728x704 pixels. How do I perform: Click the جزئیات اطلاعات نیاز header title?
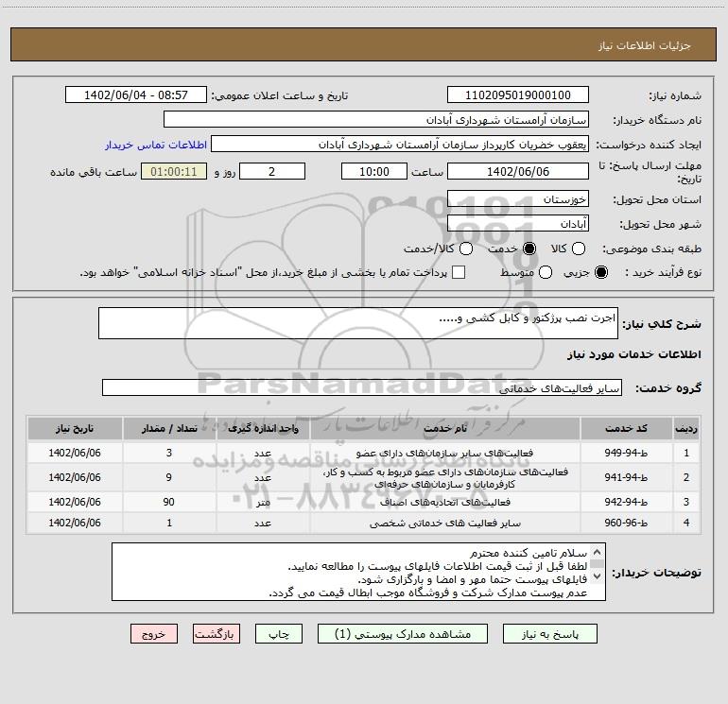point(645,45)
